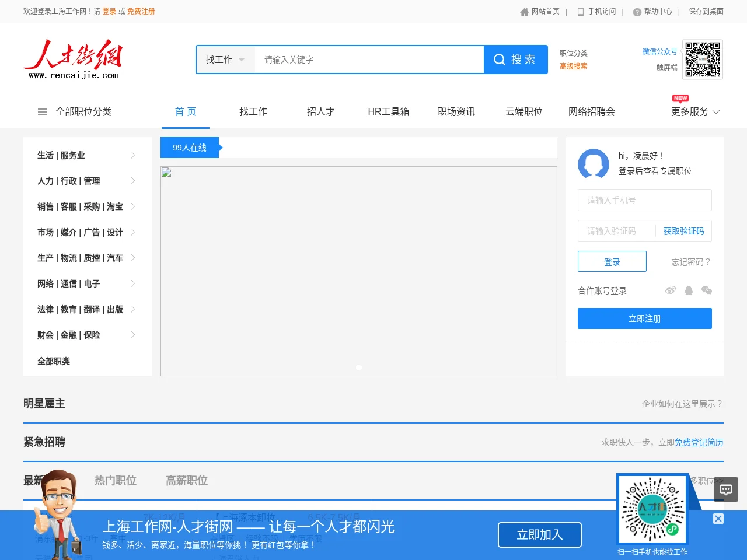Focus the 请输入手机号 phone field
The width and height of the screenshot is (747, 560).
[645, 200]
